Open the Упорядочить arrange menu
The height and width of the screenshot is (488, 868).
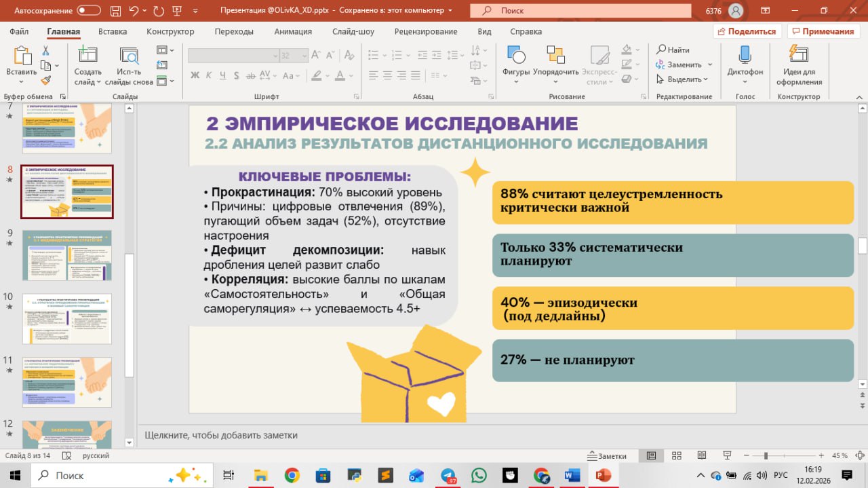(556, 64)
